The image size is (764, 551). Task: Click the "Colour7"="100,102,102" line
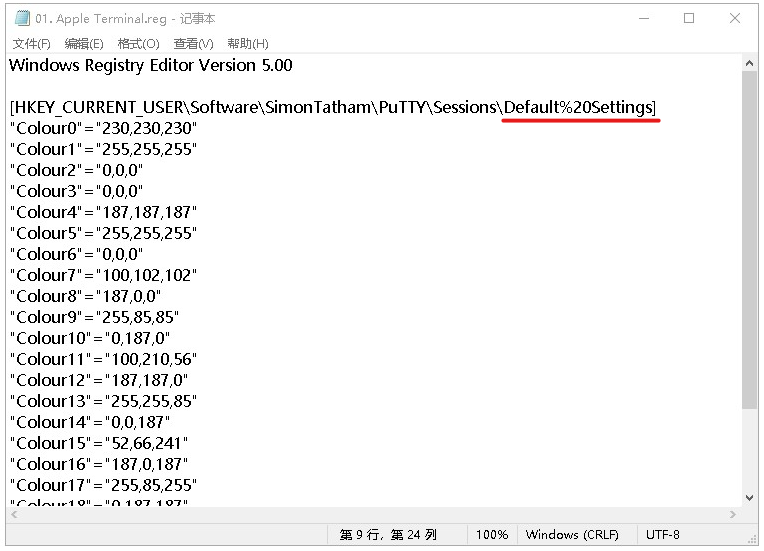(x=103, y=275)
